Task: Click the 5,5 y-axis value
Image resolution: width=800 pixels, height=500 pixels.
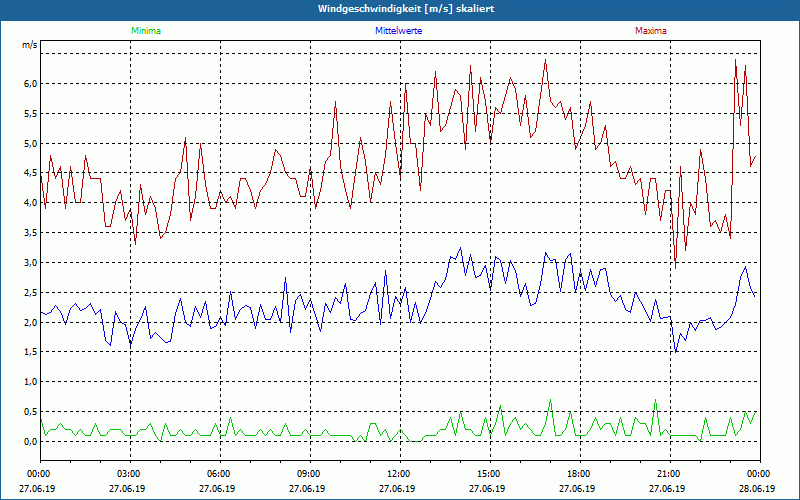Action: coord(31,114)
